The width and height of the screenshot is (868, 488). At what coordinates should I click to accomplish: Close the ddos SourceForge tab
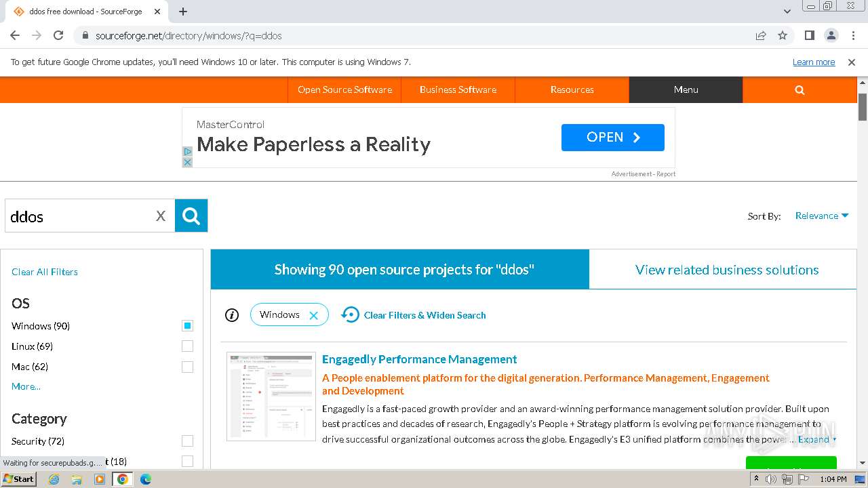click(x=157, y=12)
